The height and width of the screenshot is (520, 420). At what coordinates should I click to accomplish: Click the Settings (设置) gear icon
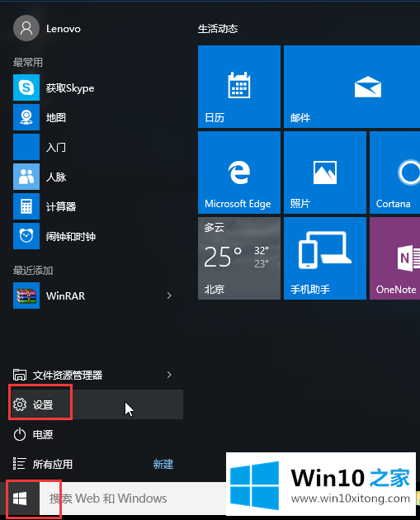coord(20,404)
